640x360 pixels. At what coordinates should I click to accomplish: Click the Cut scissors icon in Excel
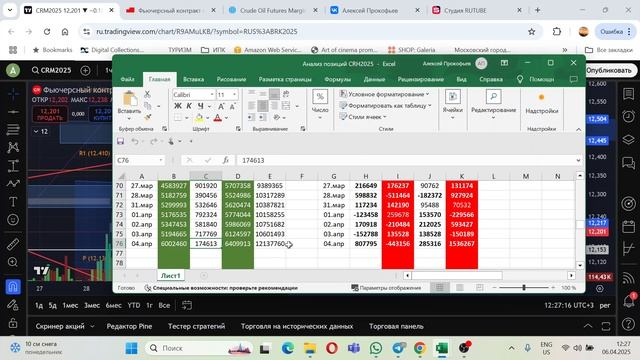[x=147, y=94]
